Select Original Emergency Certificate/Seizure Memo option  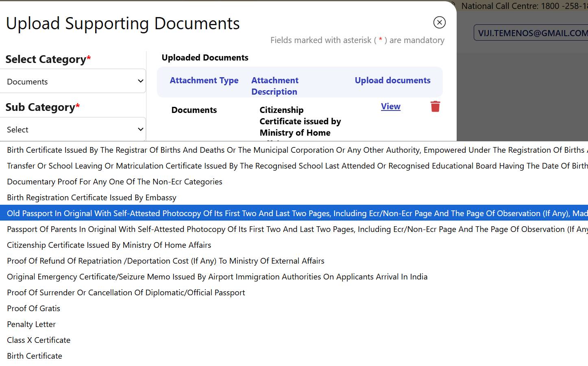pos(294,277)
